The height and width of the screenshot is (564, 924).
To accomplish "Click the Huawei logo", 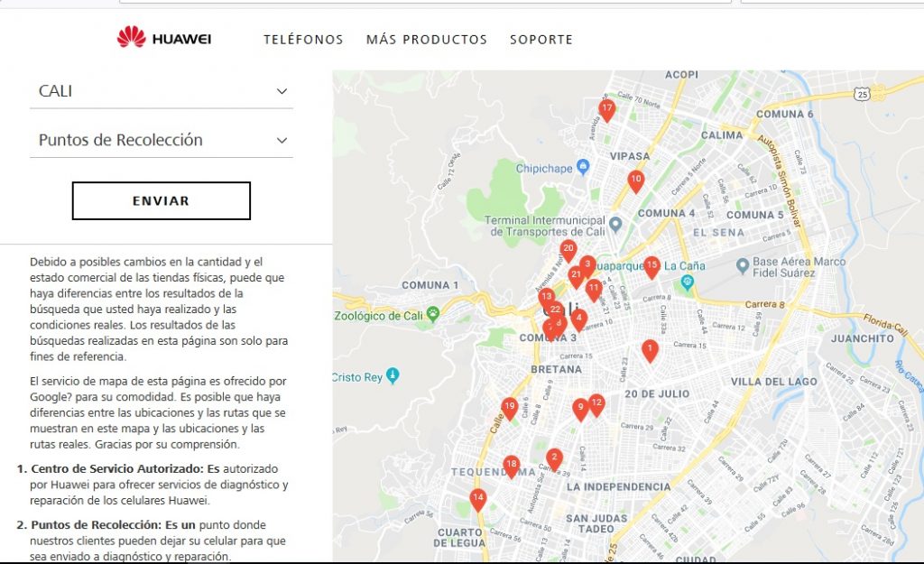I will tap(164, 37).
